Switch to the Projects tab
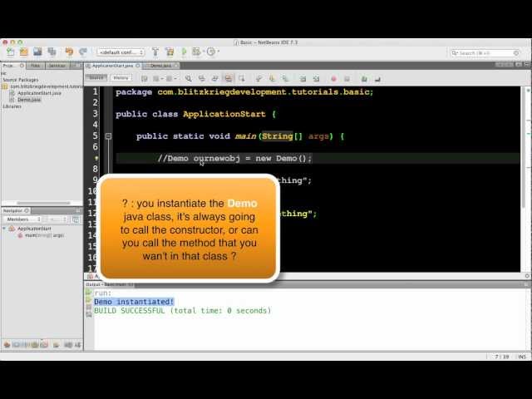This screenshot has width=532, height=399. [13, 66]
